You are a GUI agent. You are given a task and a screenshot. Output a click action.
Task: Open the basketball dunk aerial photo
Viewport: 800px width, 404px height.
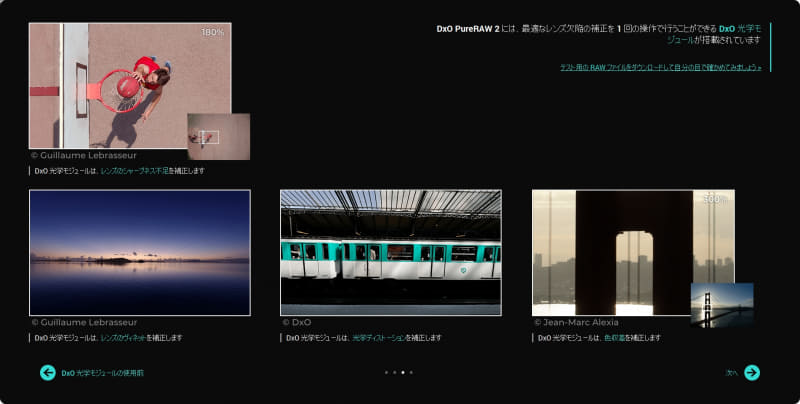130,86
